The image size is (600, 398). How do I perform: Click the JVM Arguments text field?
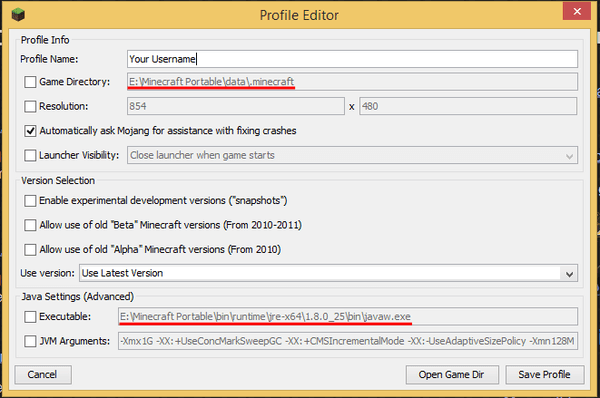[x=348, y=341]
